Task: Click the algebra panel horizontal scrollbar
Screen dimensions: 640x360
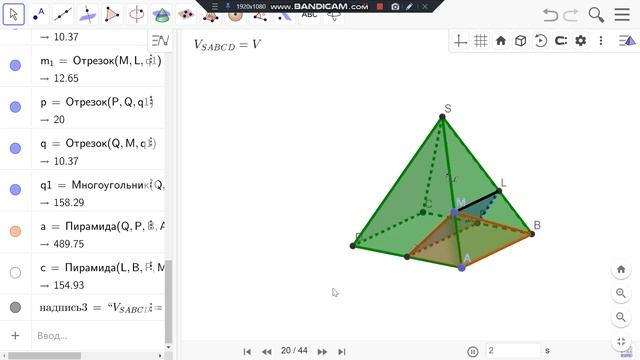Action: click(x=44, y=356)
